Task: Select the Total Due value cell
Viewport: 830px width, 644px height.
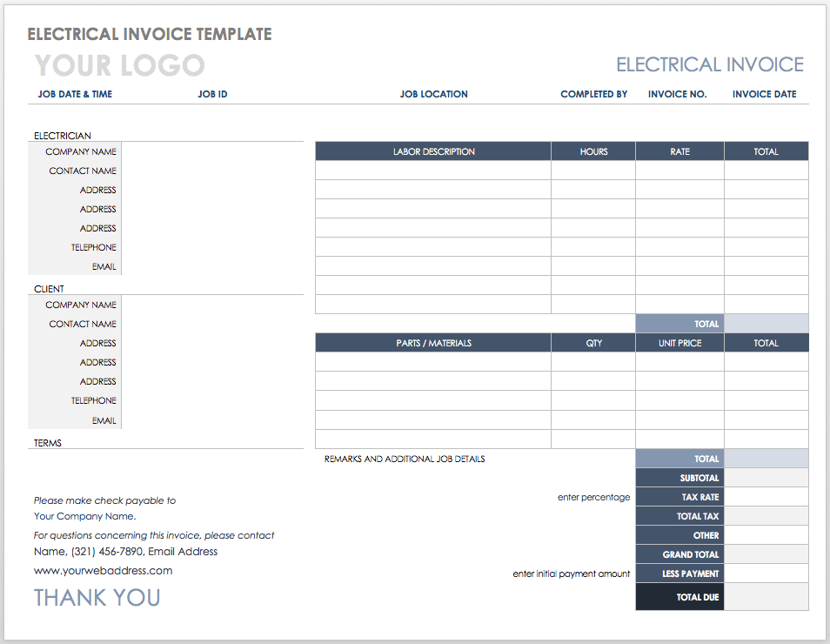Action: (x=766, y=597)
